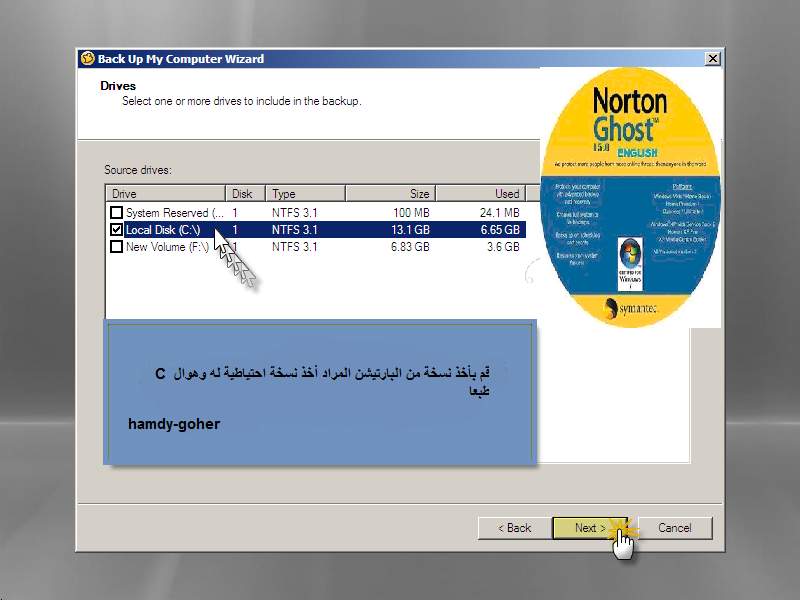Click the 6.83 GB size value

410,247
